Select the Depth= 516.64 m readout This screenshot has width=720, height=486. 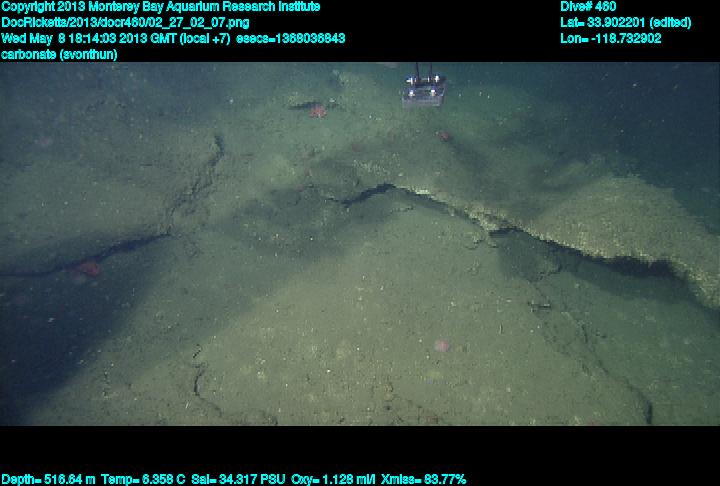tap(48, 480)
